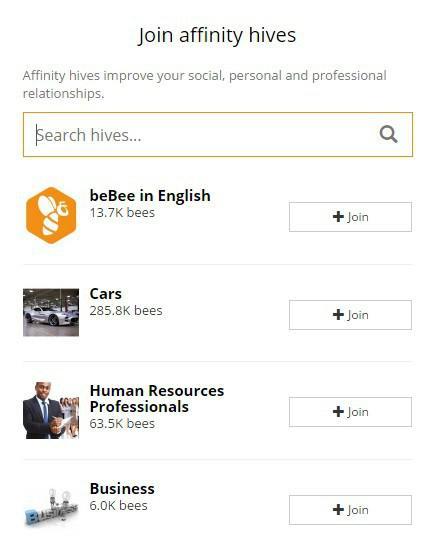Click the 285.8K bees member count
438x541 pixels.
point(126,311)
